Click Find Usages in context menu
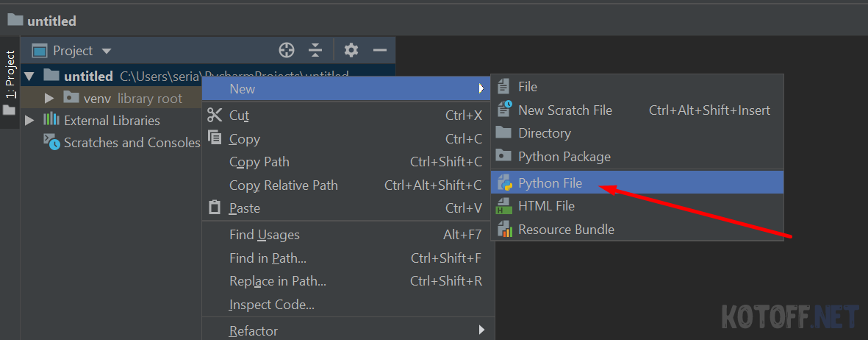This screenshot has width=868, height=340. coord(265,235)
